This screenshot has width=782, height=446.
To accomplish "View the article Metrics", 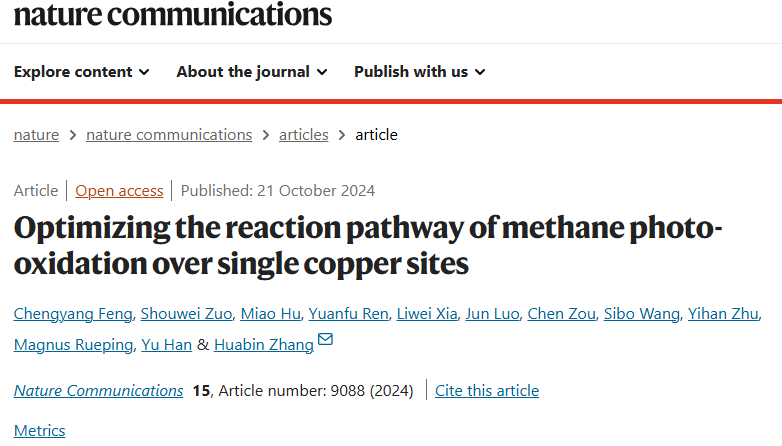I will 39,431.
